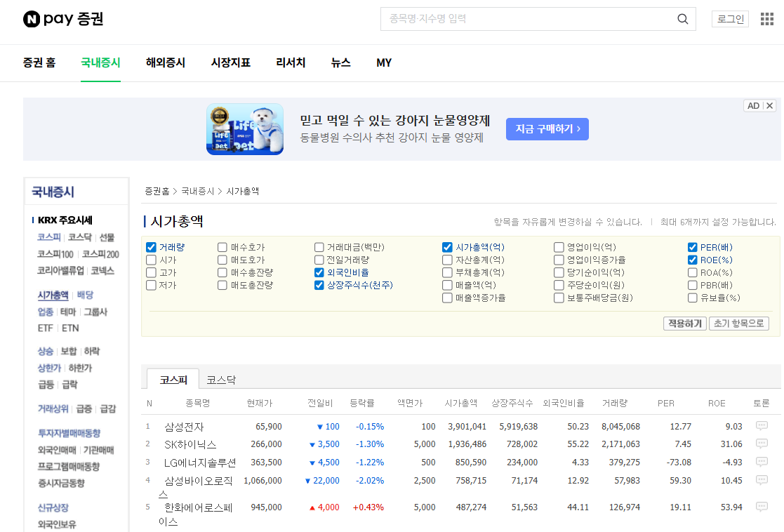Image resolution: width=784 pixels, height=532 pixels.
Task: Open 코스피200 in the sidebar
Action: click(x=100, y=254)
